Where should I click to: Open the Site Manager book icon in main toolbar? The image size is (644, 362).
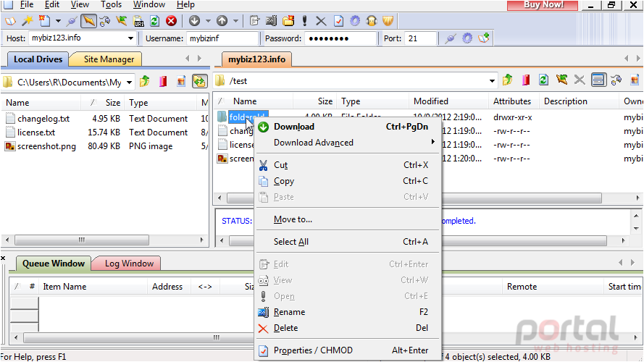click(10, 20)
